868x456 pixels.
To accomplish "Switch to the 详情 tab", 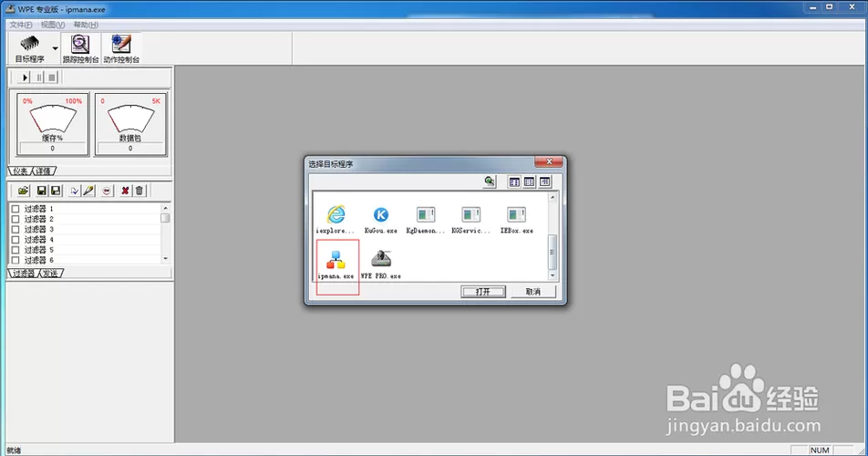I will point(43,171).
